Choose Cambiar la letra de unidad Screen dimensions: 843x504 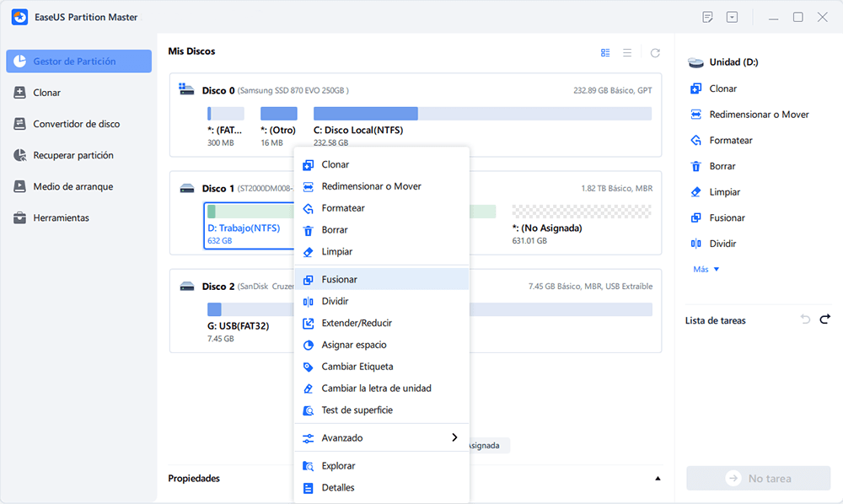382,389
